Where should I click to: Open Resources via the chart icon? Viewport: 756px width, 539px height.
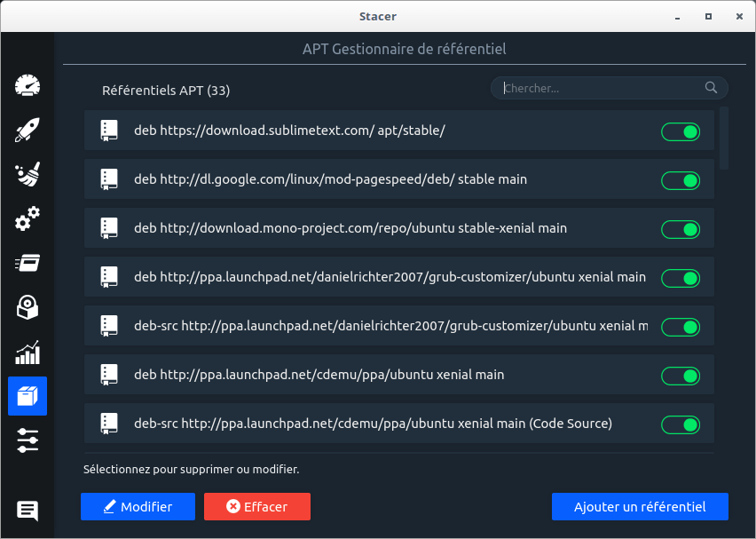tap(28, 352)
